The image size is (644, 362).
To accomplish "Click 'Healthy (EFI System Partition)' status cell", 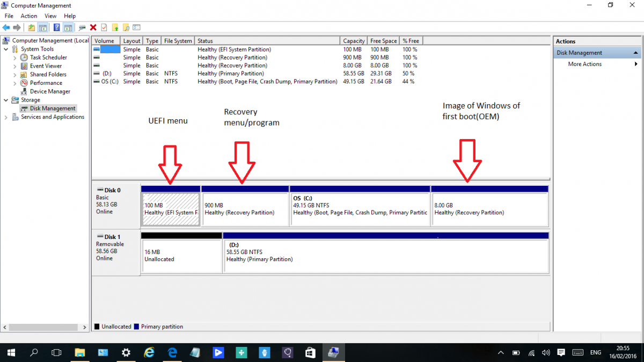I will pos(234,49).
